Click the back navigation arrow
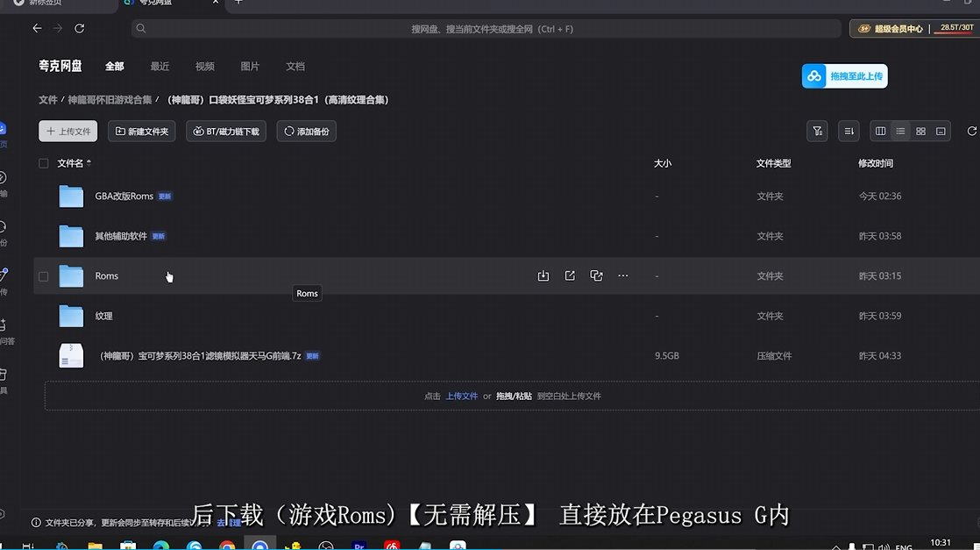Screen dimensions: 980x550 36,28
